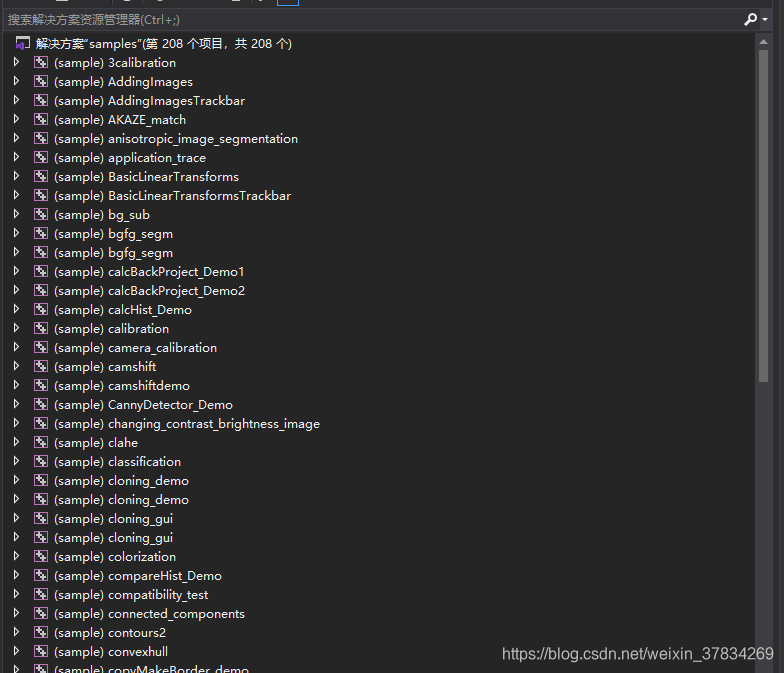The height and width of the screenshot is (673, 784).
Task: Expand the application_trace project node
Action: 16,157
